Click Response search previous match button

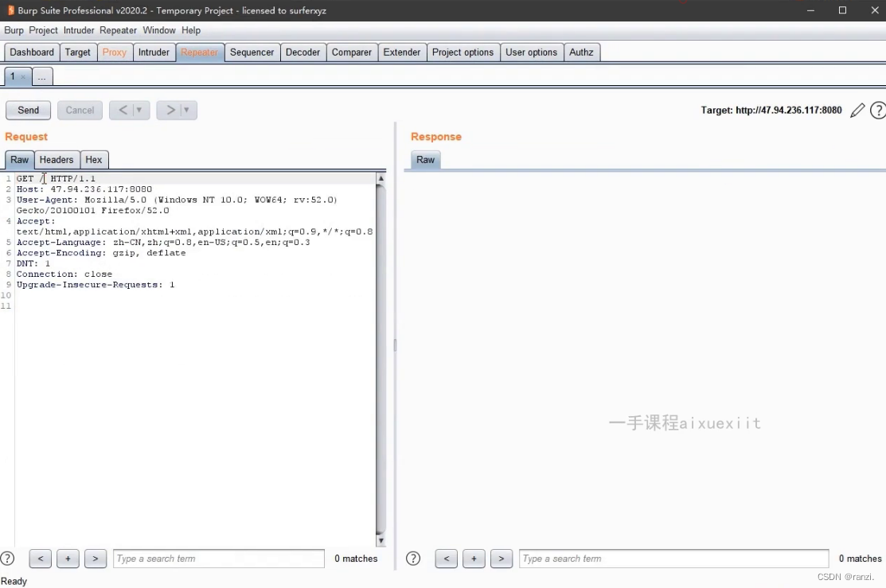tap(447, 559)
